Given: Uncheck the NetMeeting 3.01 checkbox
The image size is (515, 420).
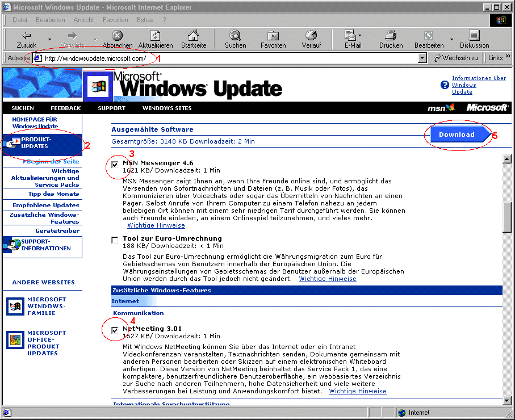Looking at the screenshot, I should pos(115,330).
